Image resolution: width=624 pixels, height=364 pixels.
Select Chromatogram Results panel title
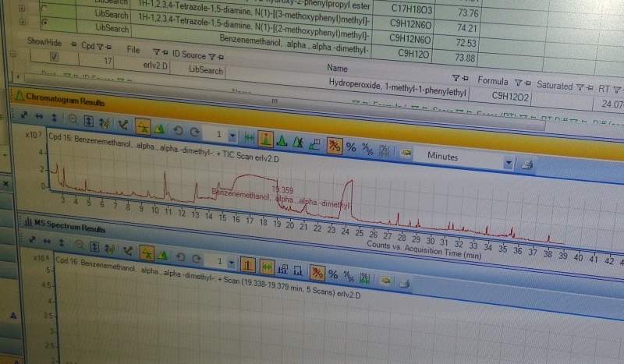(66, 100)
